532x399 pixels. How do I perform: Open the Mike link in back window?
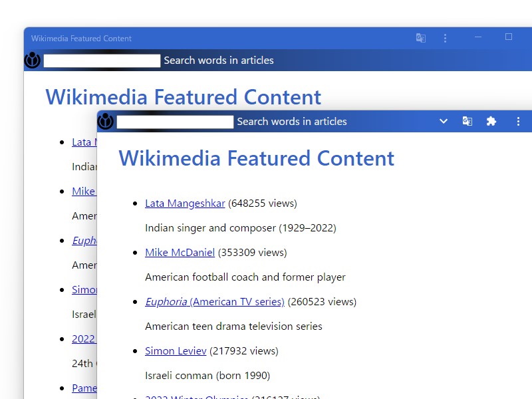click(x=84, y=192)
